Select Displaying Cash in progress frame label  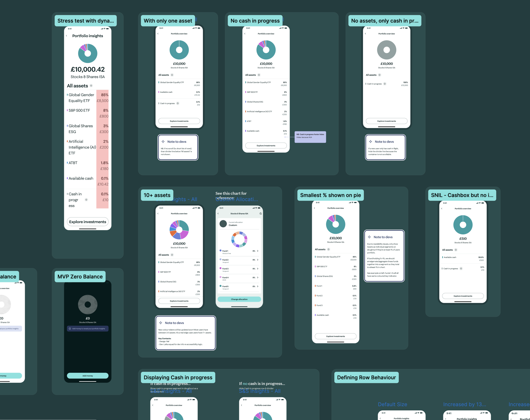coord(178,378)
